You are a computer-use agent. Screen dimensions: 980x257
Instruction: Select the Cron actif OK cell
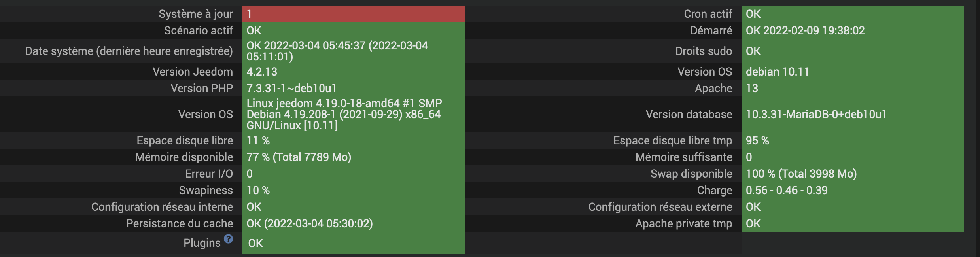853,14
